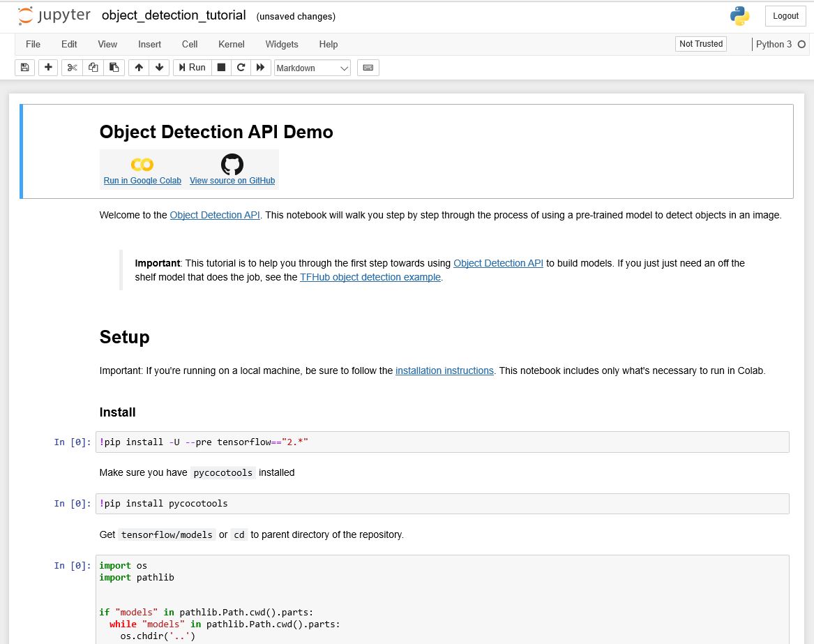The width and height of the screenshot is (814, 644).
Task: Restart the kernel circular arrow icon
Action: [241, 68]
